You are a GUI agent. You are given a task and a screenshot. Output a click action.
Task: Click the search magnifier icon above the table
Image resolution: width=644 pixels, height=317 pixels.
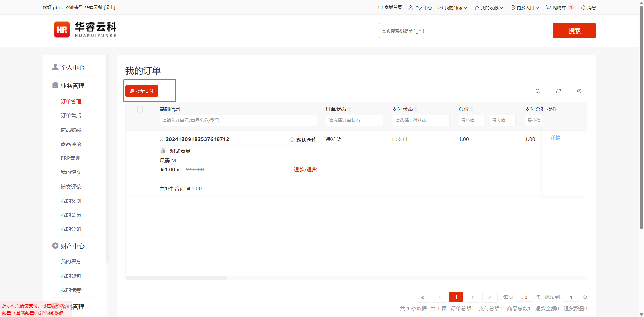point(538,91)
